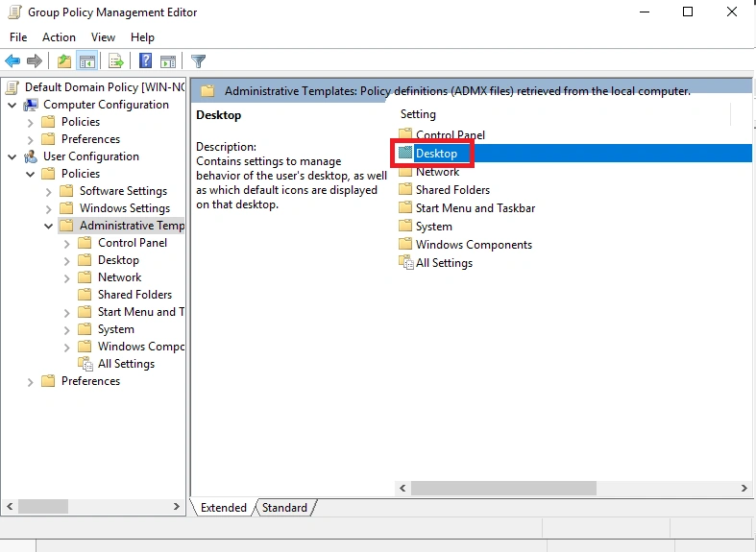
Task: Click the All Settings icon in left tree
Action: coord(85,364)
